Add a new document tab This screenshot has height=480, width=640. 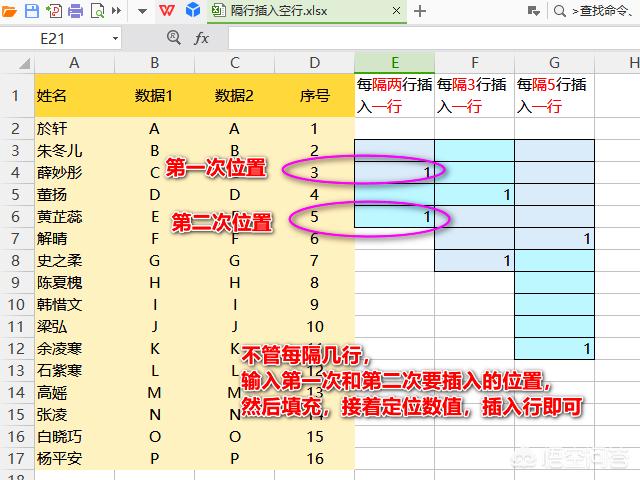pyautogui.click(x=420, y=11)
